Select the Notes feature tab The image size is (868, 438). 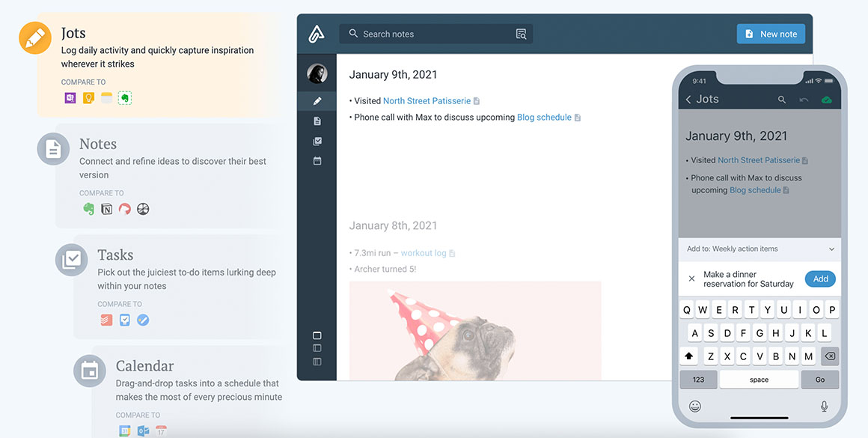[x=97, y=145]
